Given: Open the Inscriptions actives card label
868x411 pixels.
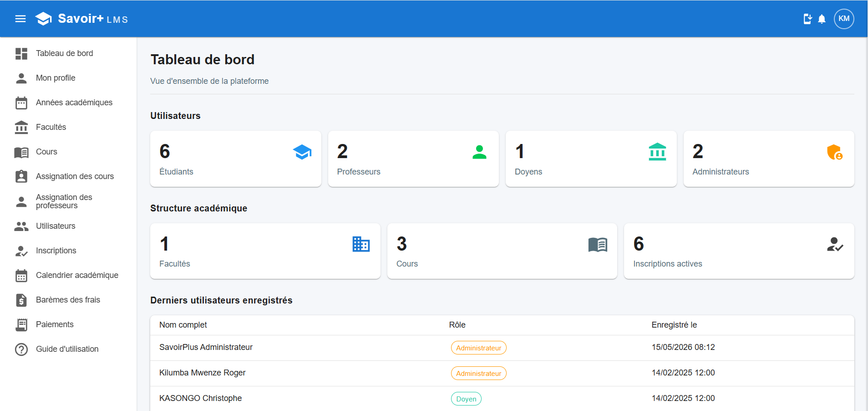Looking at the screenshot, I should point(668,264).
